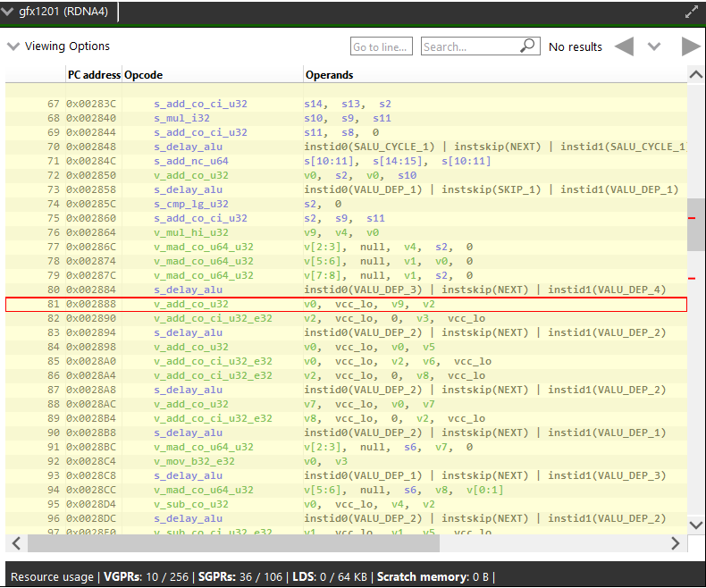
Task: Click the Operands column header
Action: tap(329, 75)
